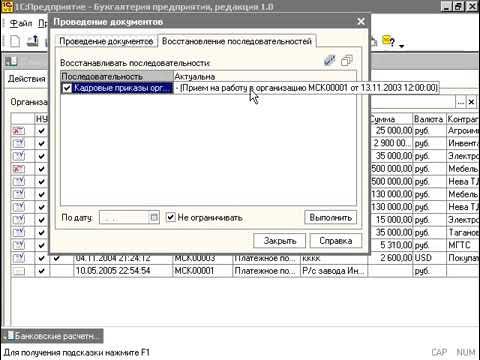Click document icon in 2 600,00 USD row

point(19,258)
